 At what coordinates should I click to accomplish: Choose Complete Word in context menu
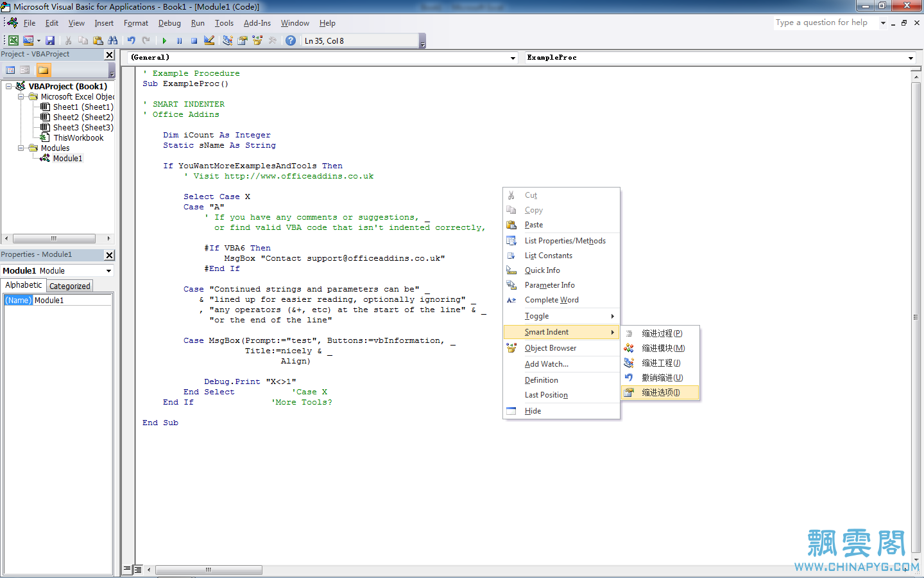tap(561, 300)
